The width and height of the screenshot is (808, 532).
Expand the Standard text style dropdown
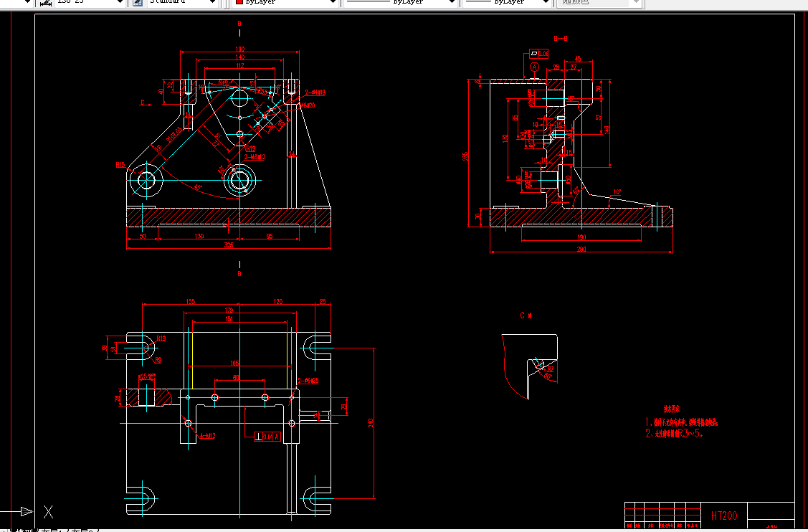coord(211,2)
